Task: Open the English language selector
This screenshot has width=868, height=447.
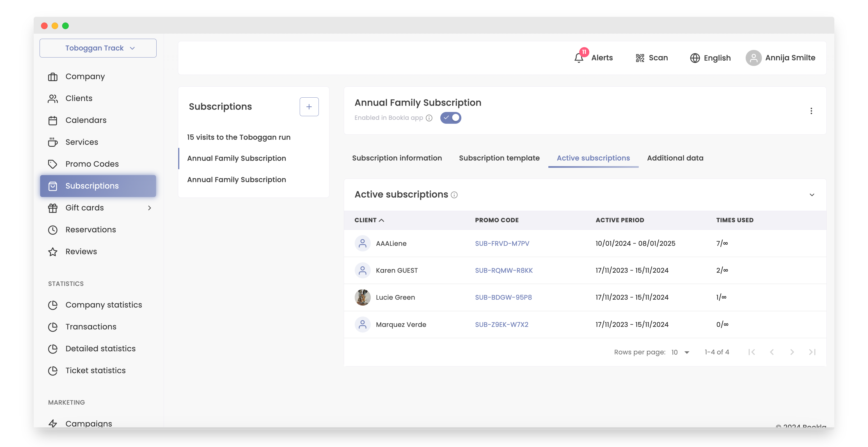Action: 710,58
